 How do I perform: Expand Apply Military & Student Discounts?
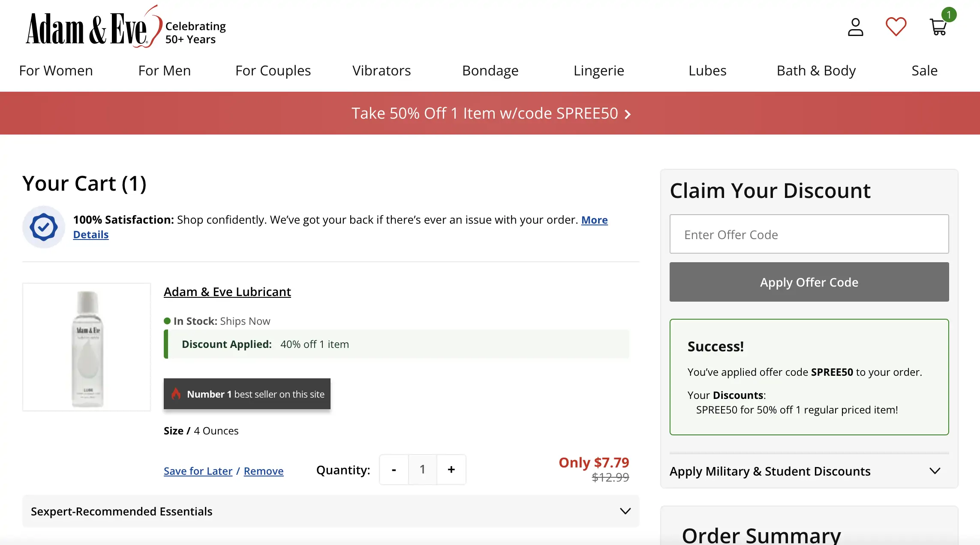click(x=809, y=471)
